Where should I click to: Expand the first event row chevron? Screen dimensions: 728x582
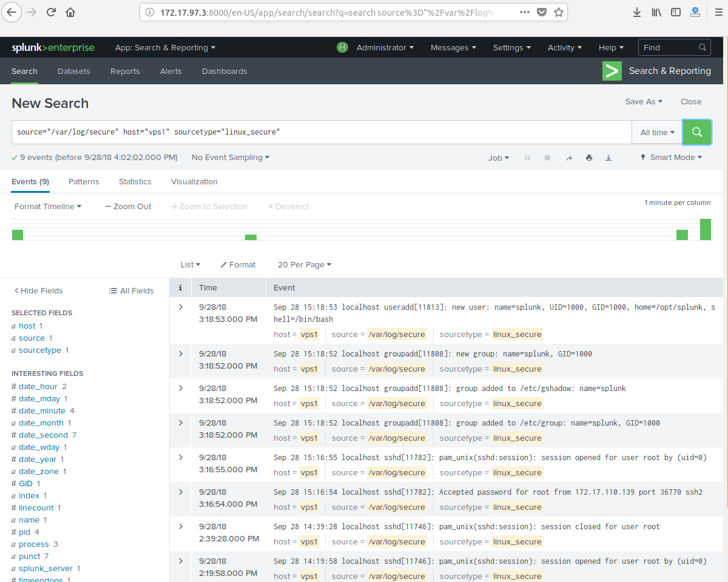(x=180, y=307)
